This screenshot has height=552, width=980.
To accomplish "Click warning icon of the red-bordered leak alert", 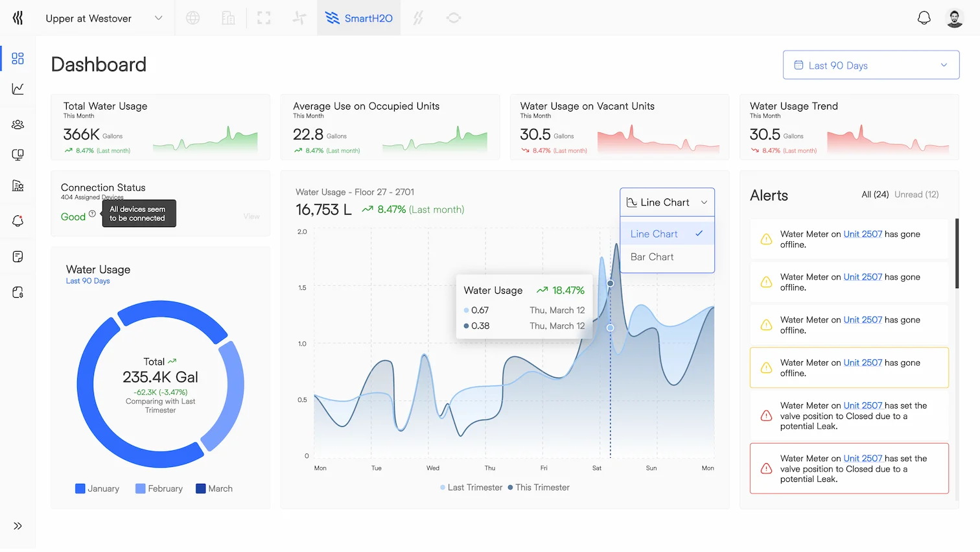I will (x=766, y=468).
